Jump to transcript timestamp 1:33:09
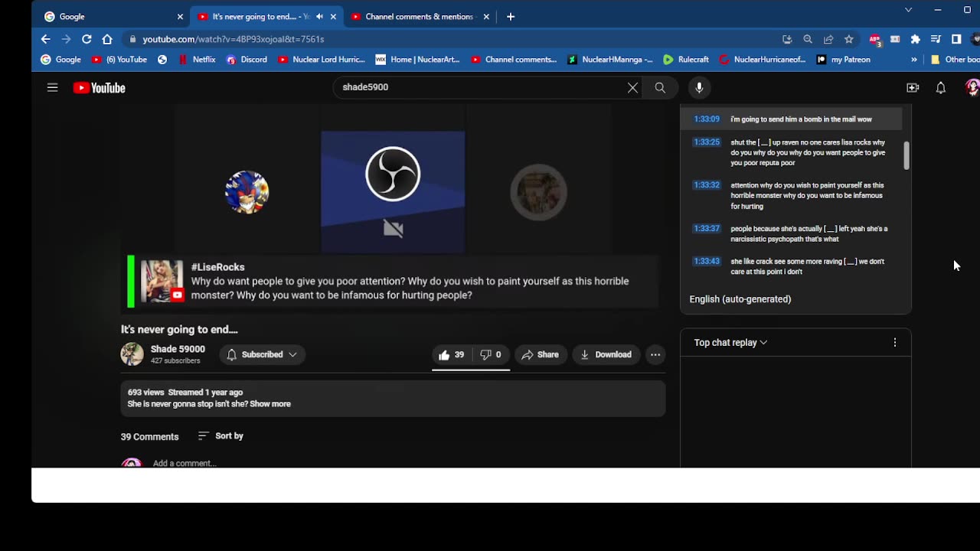 pos(707,119)
